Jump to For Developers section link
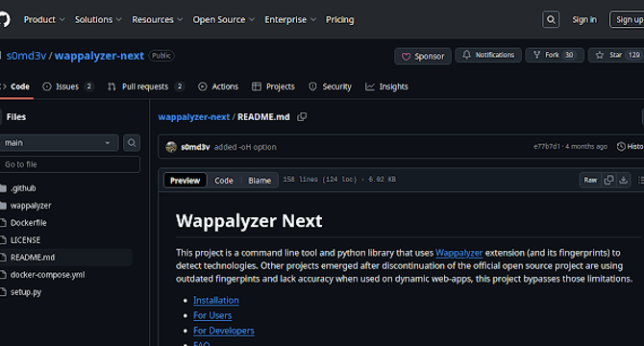 point(224,331)
